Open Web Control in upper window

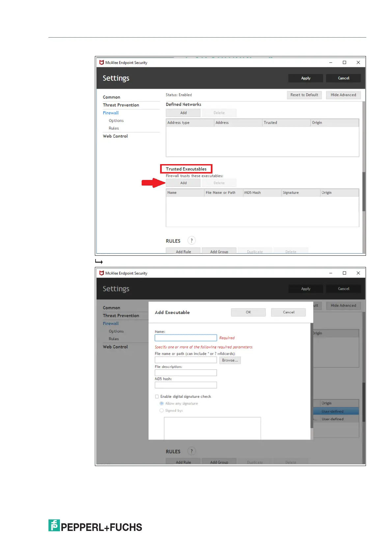(x=115, y=136)
